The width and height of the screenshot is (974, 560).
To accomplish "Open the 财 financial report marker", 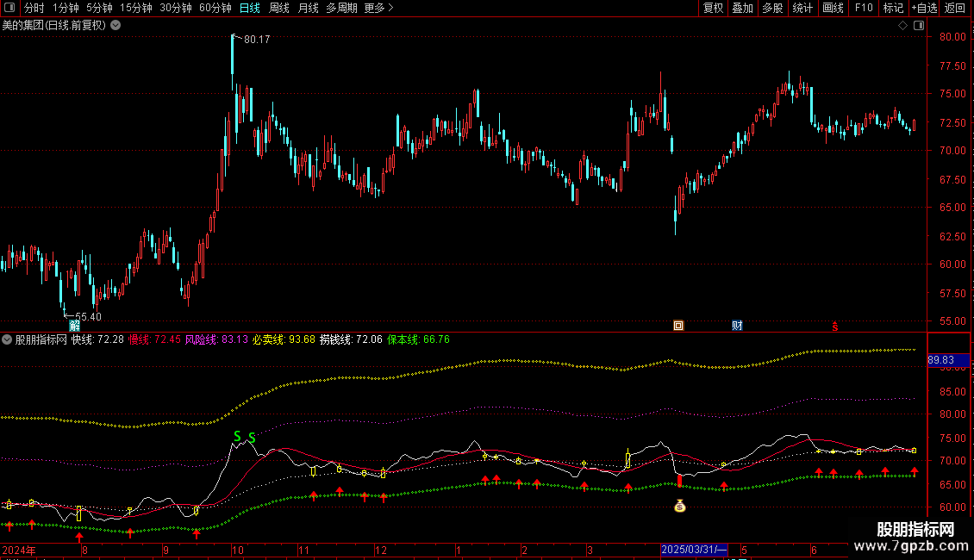I will (x=737, y=326).
